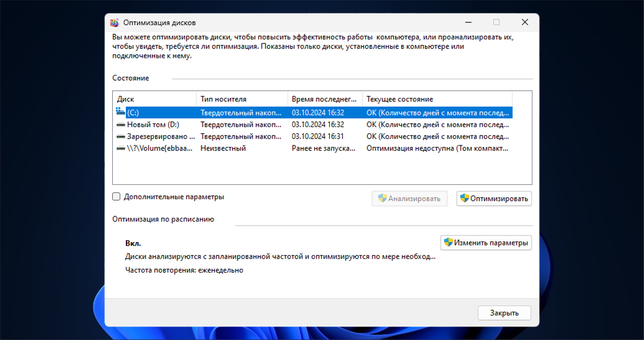Close the Оптимизация дисков window with X
644x340 pixels.
(524, 22)
